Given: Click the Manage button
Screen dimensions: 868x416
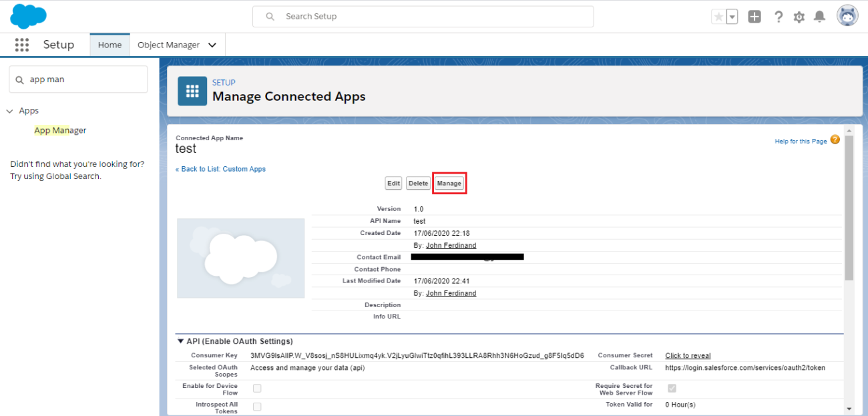Looking at the screenshot, I should pyautogui.click(x=449, y=182).
